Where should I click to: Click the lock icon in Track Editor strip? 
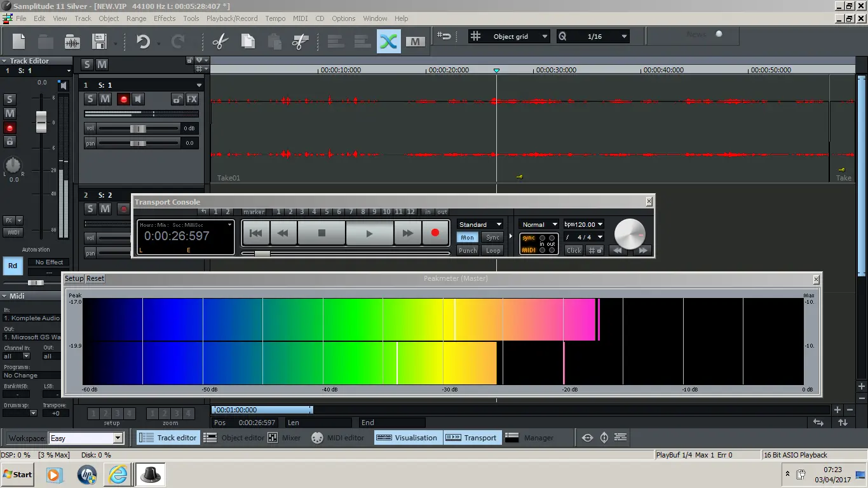[10, 142]
